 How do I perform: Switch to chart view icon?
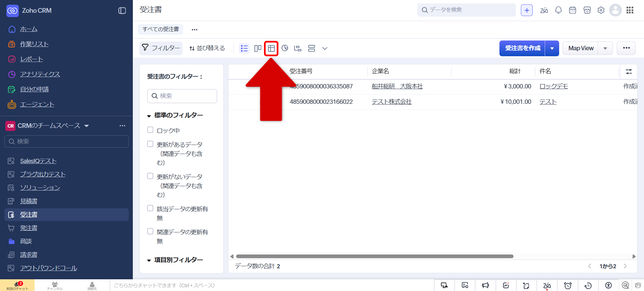[285, 48]
